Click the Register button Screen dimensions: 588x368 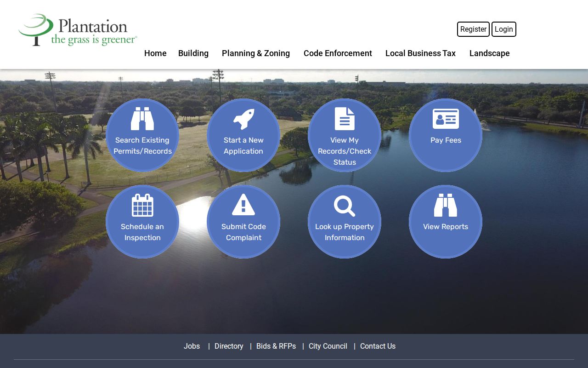pyautogui.click(x=473, y=29)
